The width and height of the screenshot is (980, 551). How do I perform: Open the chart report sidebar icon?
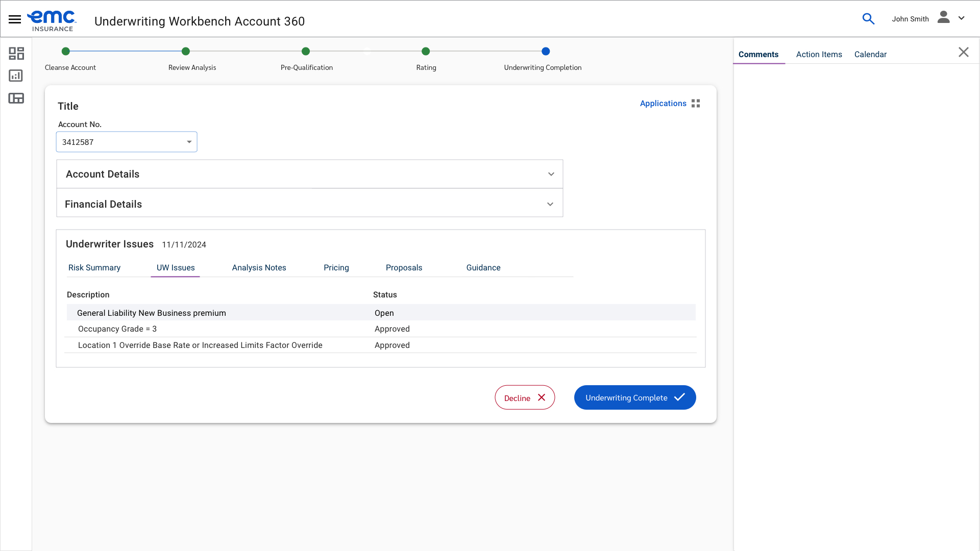click(16, 76)
